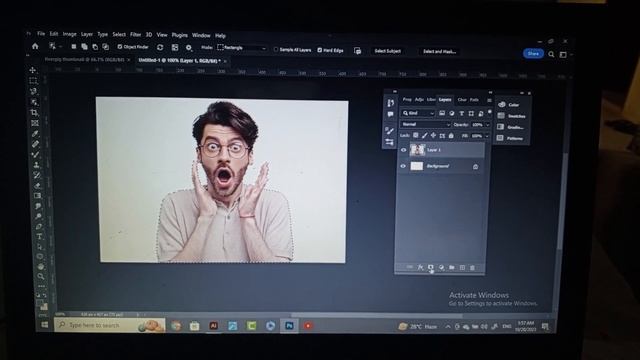Create a new group folder
This screenshot has height=360, width=640.
coord(452,267)
